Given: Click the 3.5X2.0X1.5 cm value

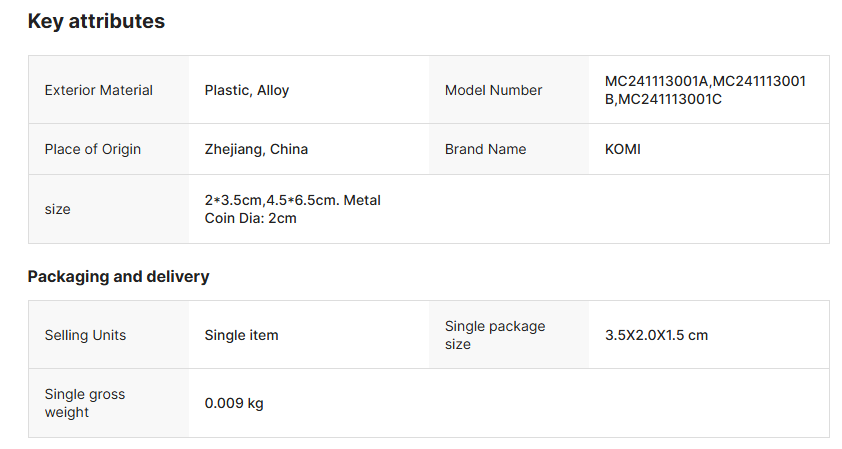Looking at the screenshot, I should point(656,335).
